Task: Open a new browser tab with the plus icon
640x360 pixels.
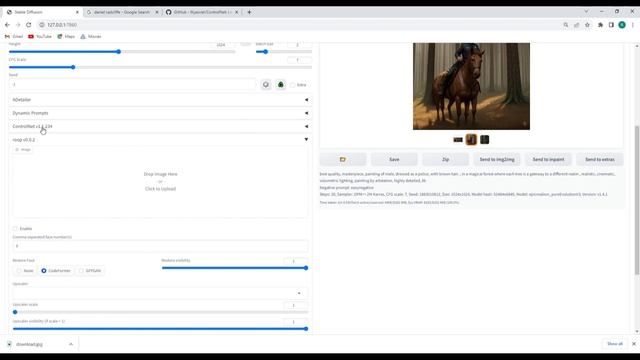Action: pos(249,12)
